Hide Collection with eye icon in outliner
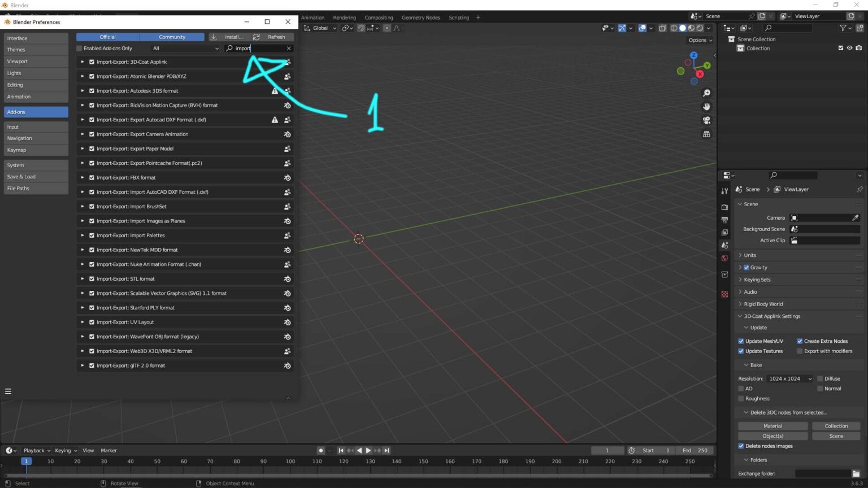This screenshot has height=488, width=868. 849,48
